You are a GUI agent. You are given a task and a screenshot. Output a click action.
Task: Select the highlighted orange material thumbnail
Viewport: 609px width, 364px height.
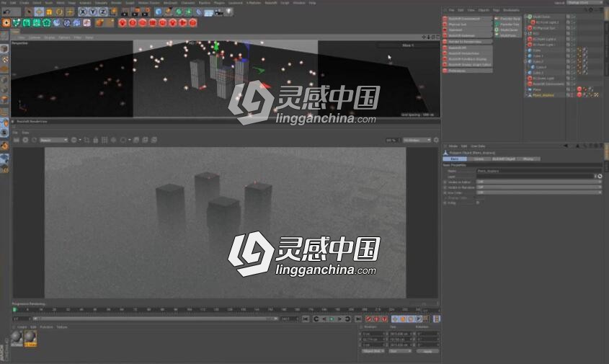(x=30, y=339)
